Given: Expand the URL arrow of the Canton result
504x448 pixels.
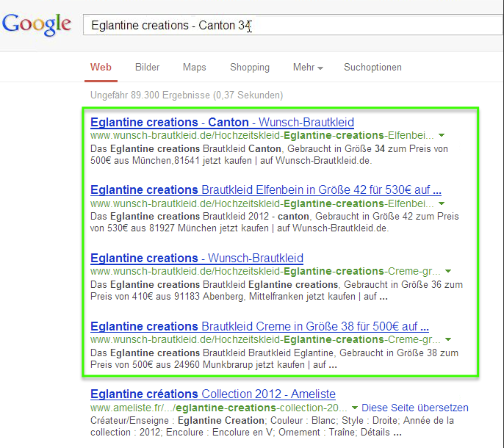Looking at the screenshot, I should (x=442, y=135).
